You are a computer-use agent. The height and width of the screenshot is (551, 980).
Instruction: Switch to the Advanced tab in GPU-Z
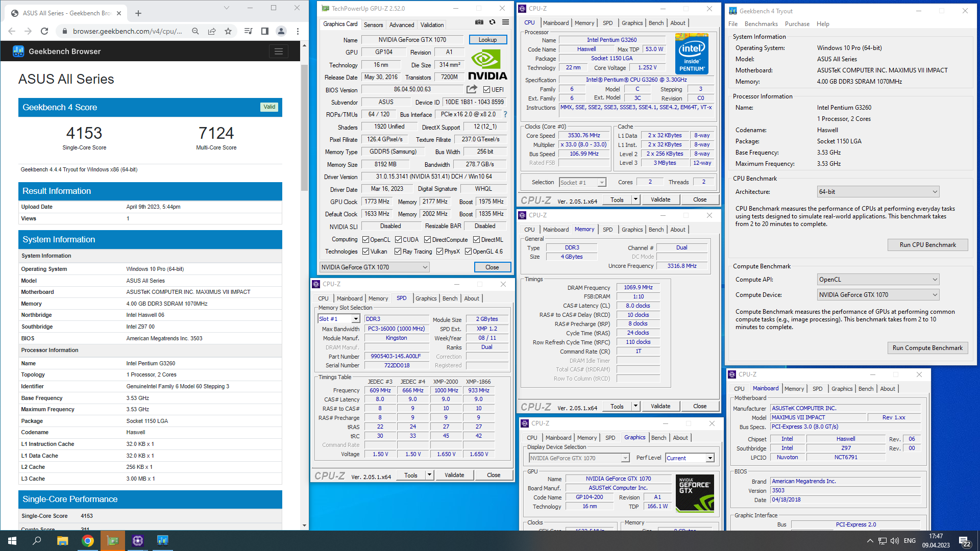click(x=402, y=24)
